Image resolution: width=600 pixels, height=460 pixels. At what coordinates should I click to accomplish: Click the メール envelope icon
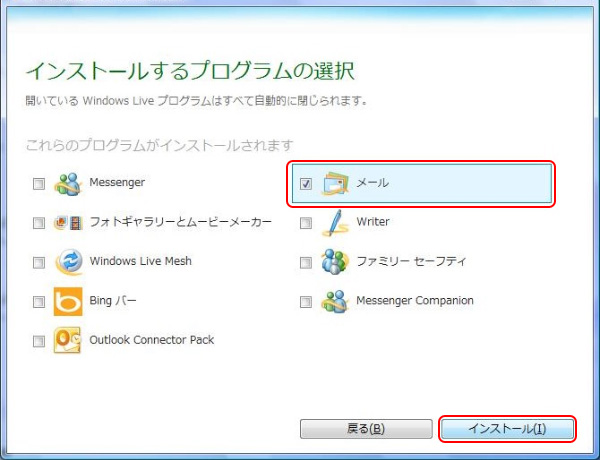pos(335,184)
